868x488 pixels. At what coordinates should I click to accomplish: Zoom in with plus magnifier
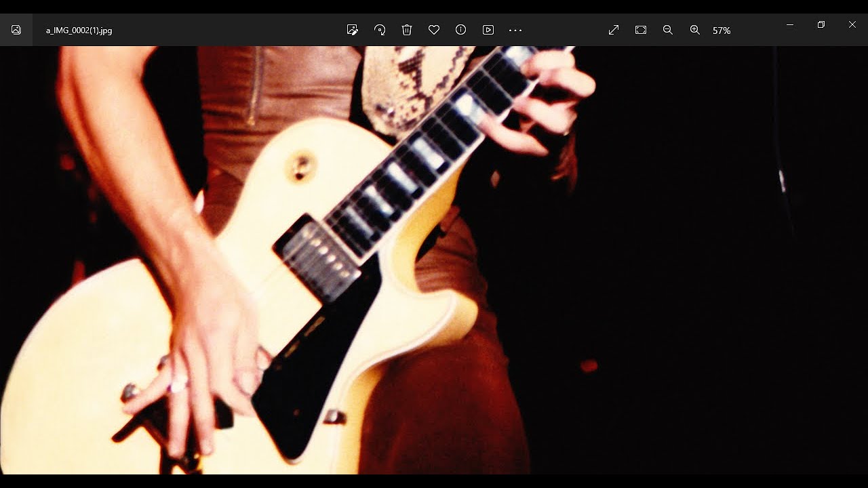point(695,30)
